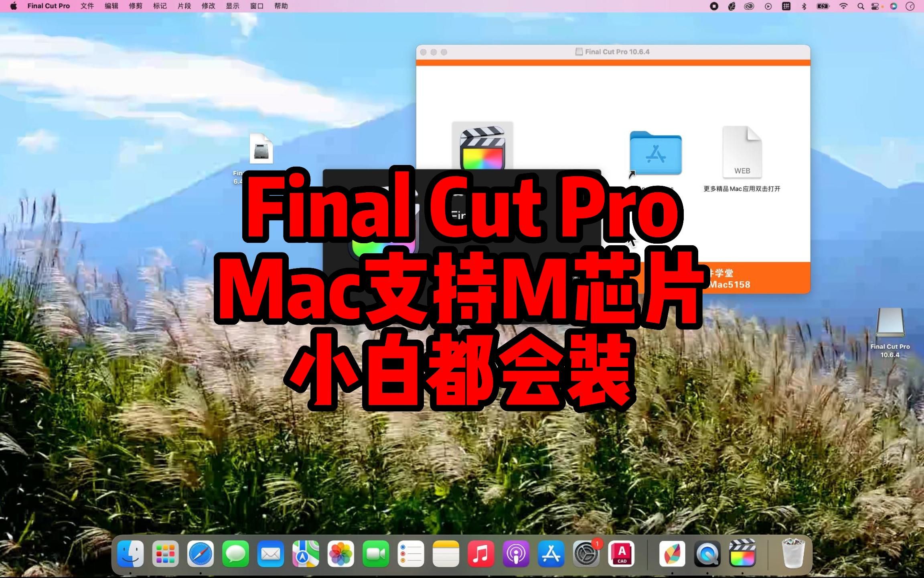Open Launchpad from the Dock
The height and width of the screenshot is (578, 924).
[165, 554]
